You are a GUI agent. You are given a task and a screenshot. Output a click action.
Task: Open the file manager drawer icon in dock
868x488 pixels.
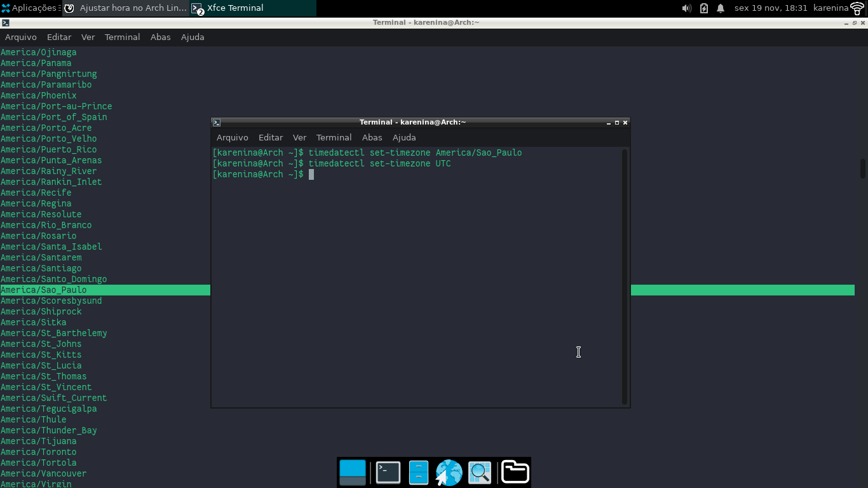tap(419, 473)
